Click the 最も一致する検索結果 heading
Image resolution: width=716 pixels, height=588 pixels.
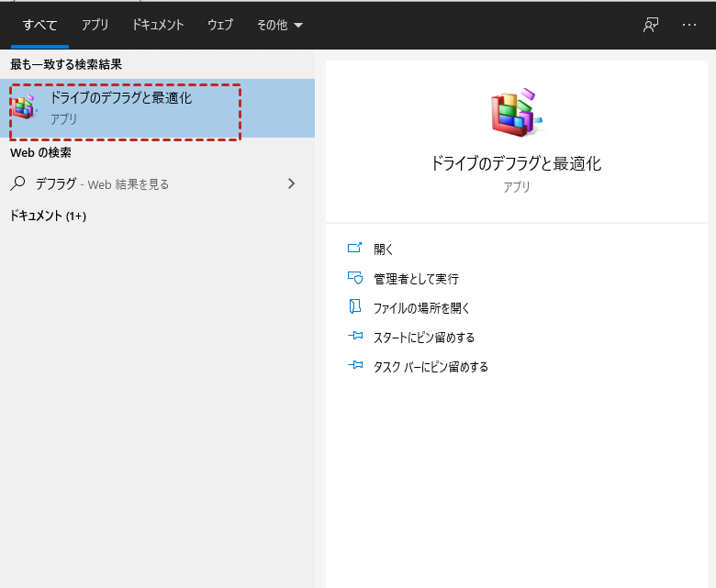tap(66, 64)
